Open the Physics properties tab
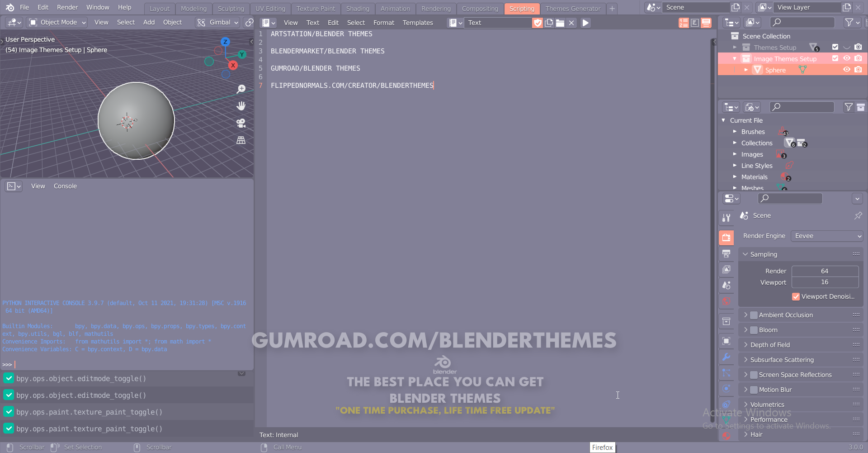Viewport: 868px width, 453px height. click(726, 388)
